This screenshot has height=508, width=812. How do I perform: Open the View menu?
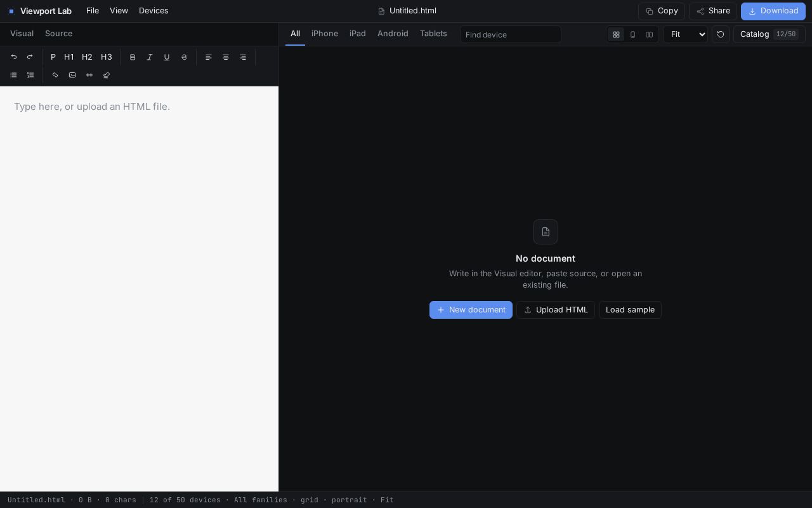119,11
